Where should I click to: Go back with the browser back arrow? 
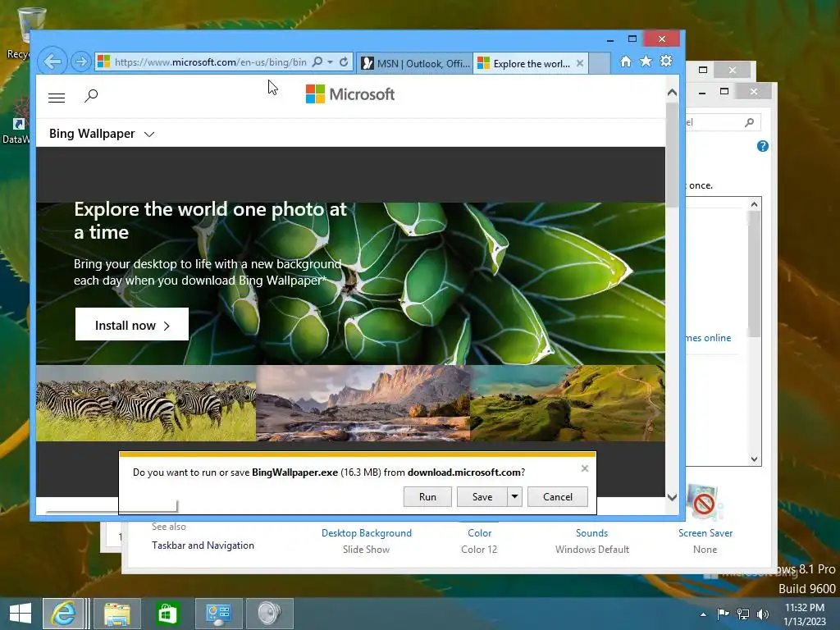pos(52,62)
